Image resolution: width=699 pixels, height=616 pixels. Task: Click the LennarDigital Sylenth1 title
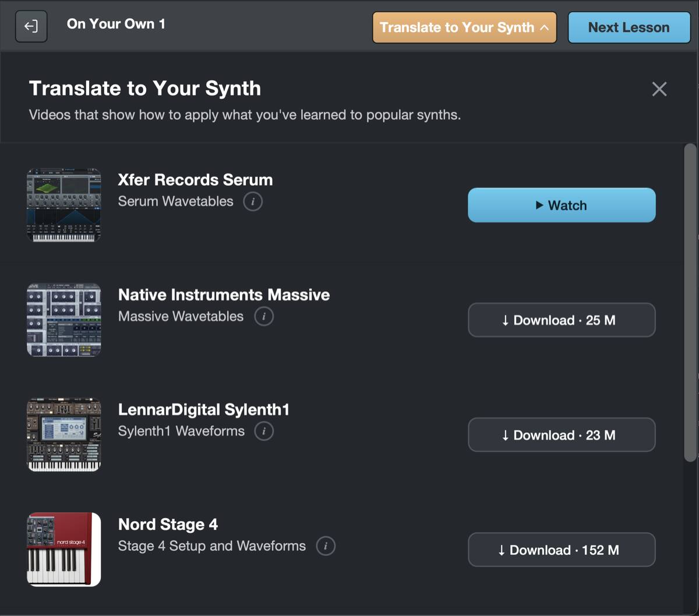204,410
